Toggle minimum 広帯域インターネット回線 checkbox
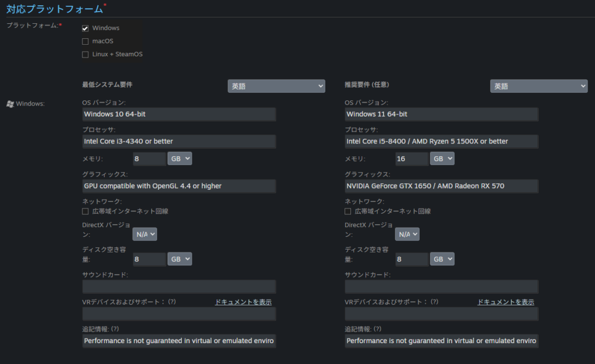The height and width of the screenshot is (364, 595). click(85, 212)
